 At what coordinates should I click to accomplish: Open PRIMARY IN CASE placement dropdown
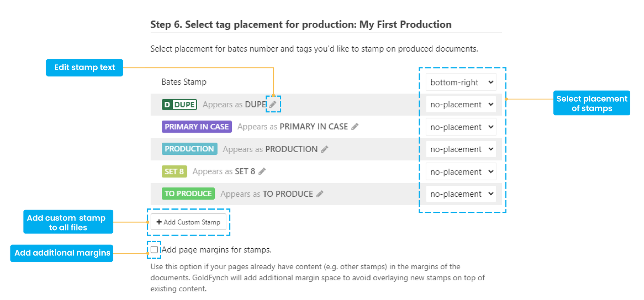click(x=461, y=127)
